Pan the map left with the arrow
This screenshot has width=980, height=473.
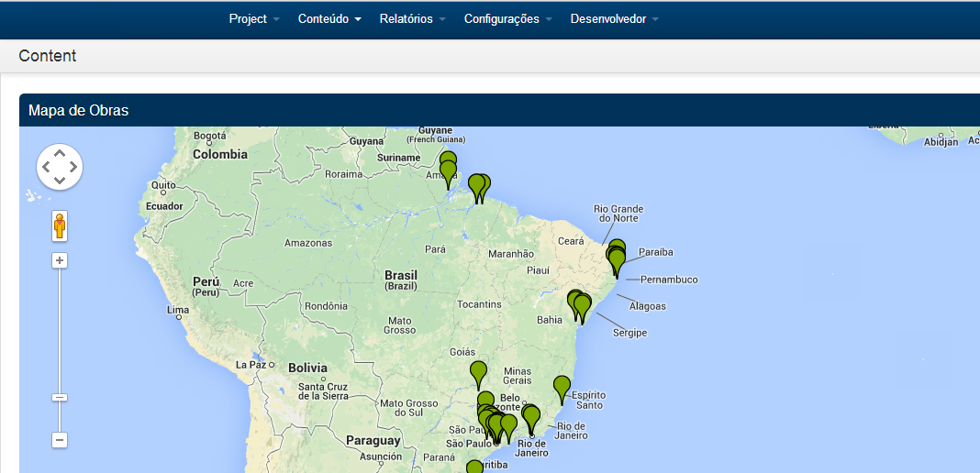[x=46, y=167]
